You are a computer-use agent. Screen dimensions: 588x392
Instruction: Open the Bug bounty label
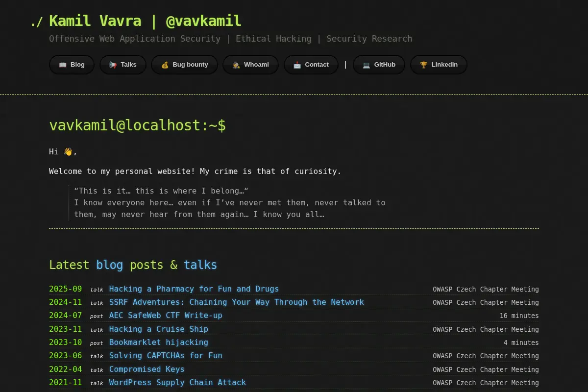click(x=190, y=65)
